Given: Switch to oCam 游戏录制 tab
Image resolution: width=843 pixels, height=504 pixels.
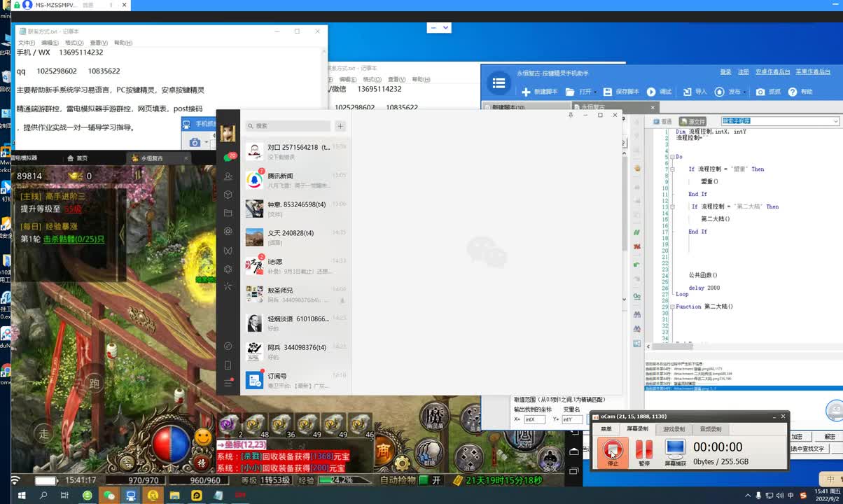Looking at the screenshot, I should (674, 429).
